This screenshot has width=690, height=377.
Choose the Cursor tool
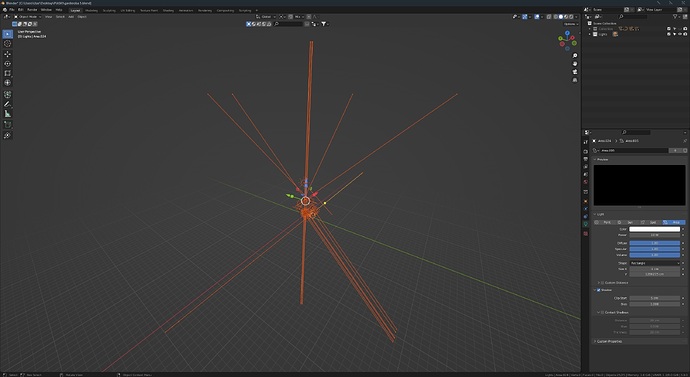coord(7,44)
